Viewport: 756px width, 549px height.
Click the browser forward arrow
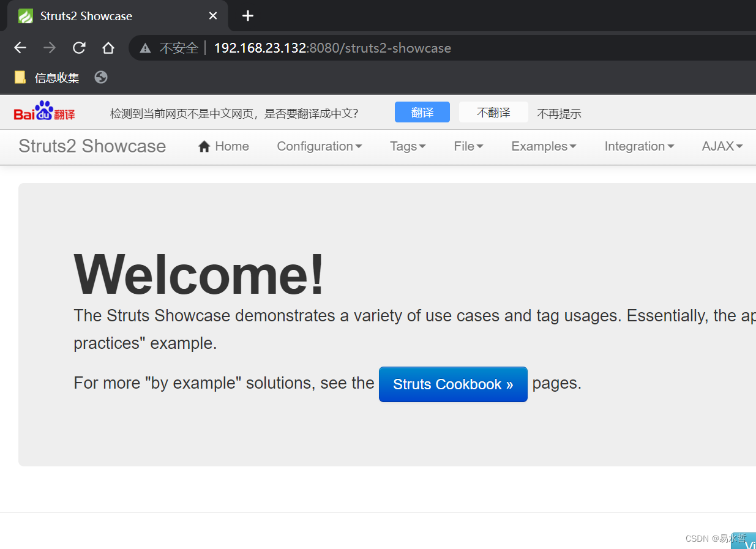pyautogui.click(x=50, y=48)
